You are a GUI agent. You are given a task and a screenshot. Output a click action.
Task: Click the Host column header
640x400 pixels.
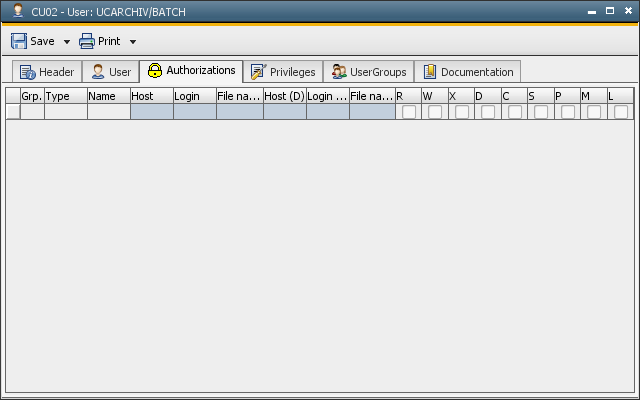(x=152, y=96)
